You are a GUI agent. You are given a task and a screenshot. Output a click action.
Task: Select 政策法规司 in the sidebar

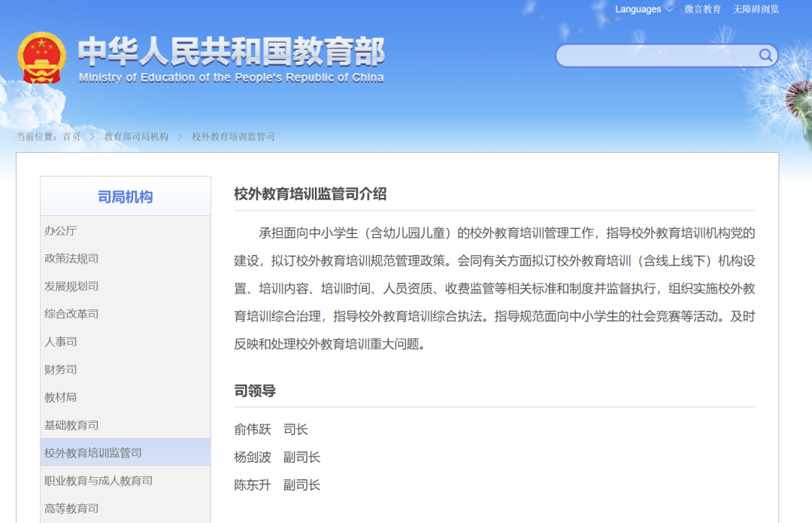(126, 259)
